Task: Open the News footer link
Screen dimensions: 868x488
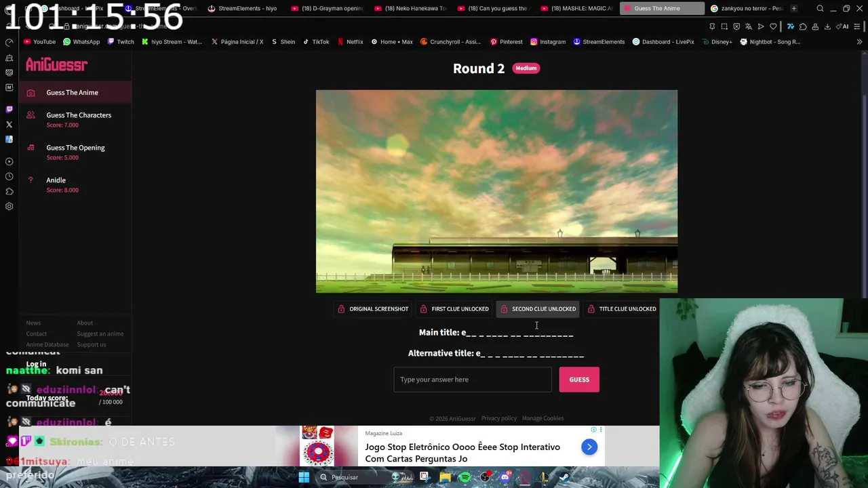Action: tap(33, 323)
